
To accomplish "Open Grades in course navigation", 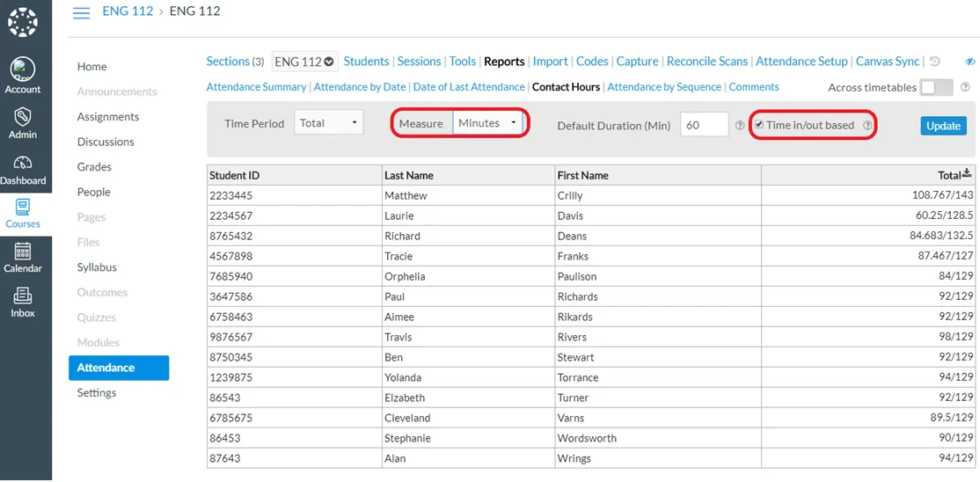I will click(x=94, y=167).
